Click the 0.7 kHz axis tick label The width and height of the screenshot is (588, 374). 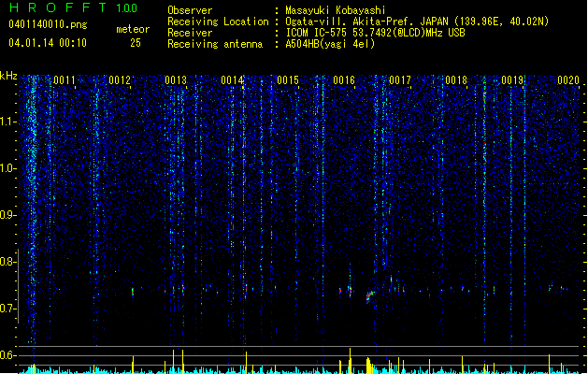click(8, 309)
